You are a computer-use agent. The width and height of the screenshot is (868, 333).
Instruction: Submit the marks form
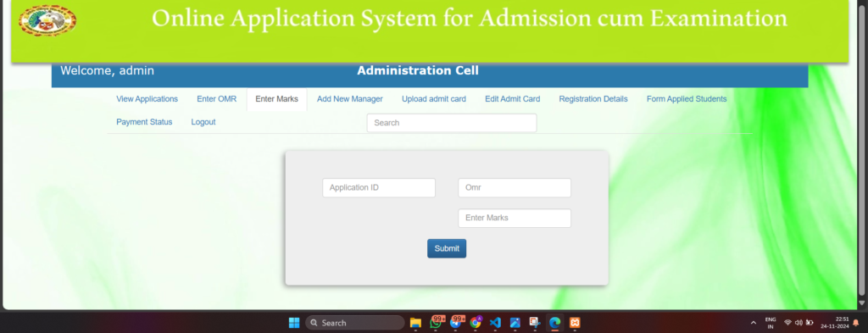[447, 248]
